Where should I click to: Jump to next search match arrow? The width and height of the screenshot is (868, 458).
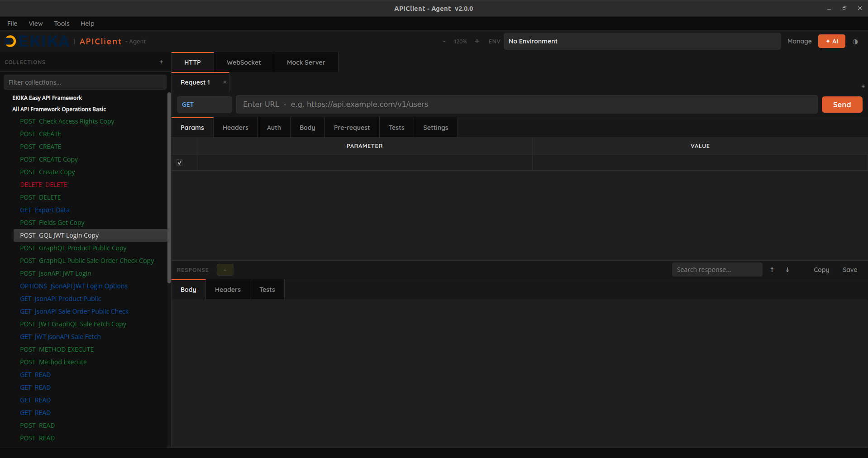tap(787, 270)
